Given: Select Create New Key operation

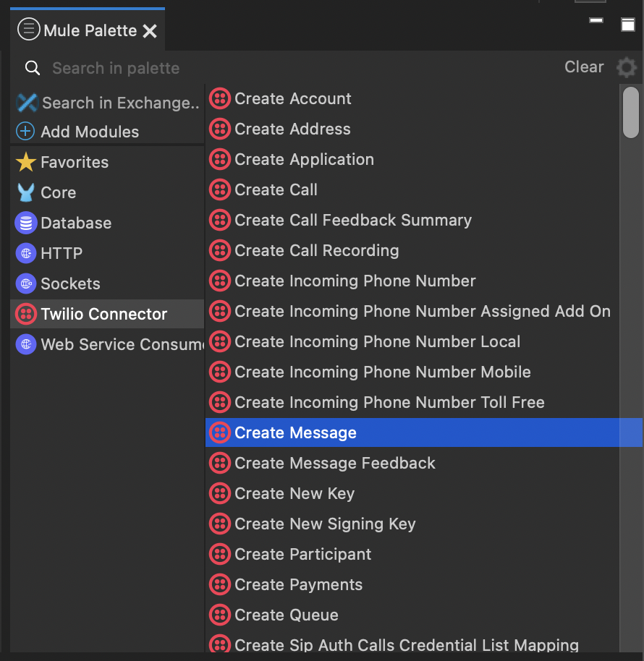Looking at the screenshot, I should (x=295, y=493).
